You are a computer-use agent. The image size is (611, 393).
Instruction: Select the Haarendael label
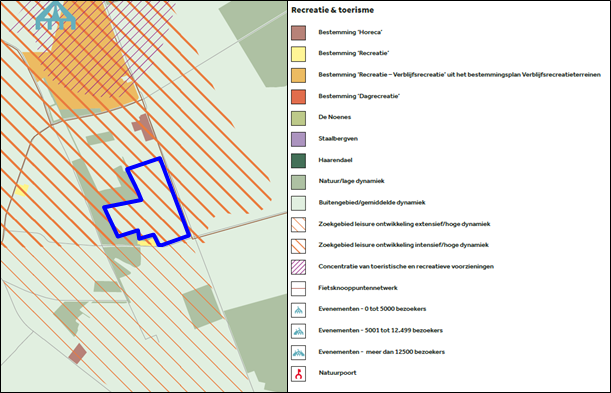pyautogui.click(x=335, y=160)
